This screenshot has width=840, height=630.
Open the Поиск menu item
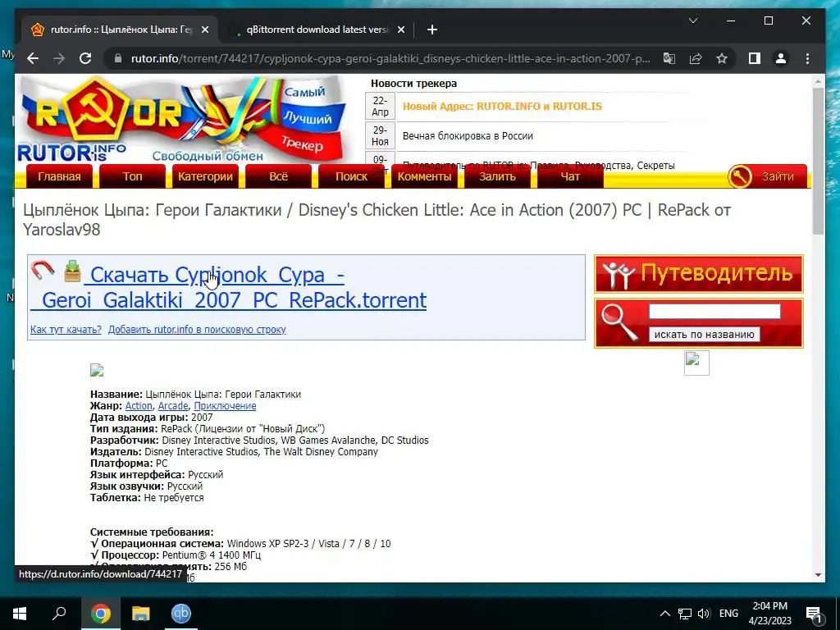351,176
